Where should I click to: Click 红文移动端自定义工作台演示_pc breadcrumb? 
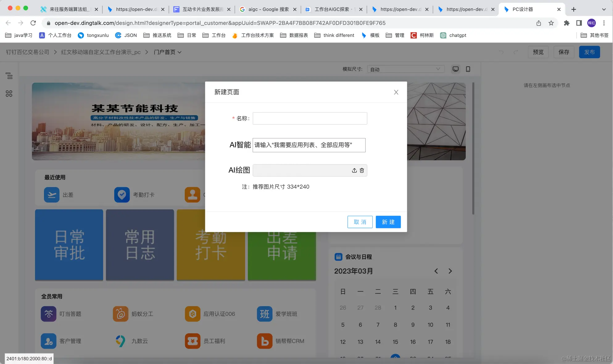pos(101,52)
